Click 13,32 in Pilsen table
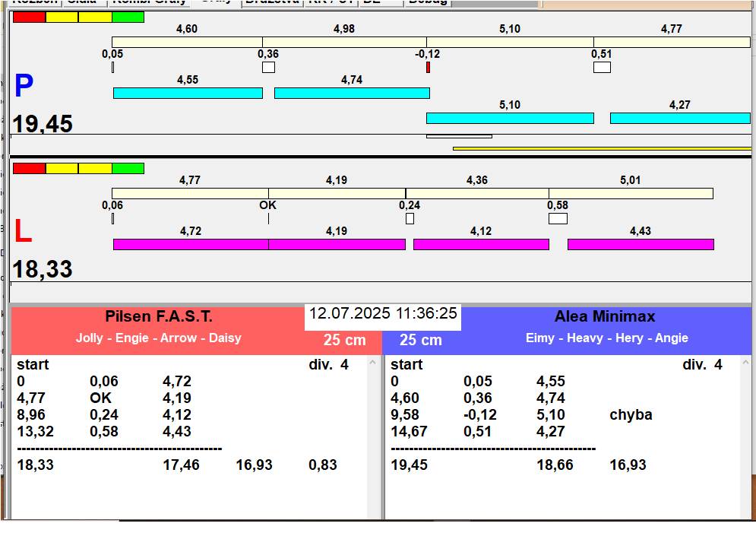The image size is (756, 533). tap(35, 431)
